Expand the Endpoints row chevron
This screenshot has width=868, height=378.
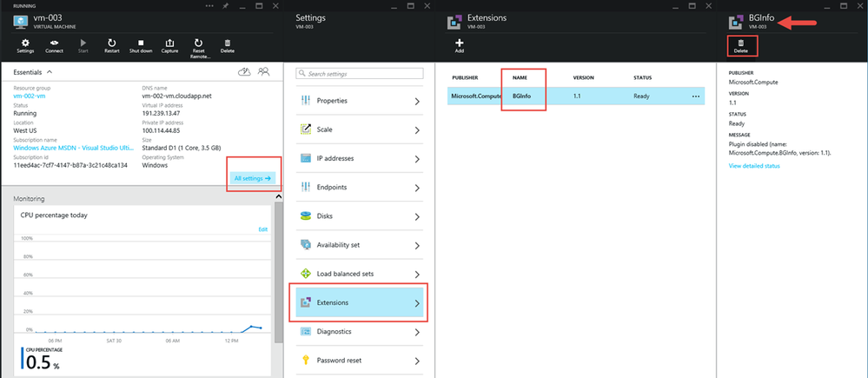(x=417, y=188)
